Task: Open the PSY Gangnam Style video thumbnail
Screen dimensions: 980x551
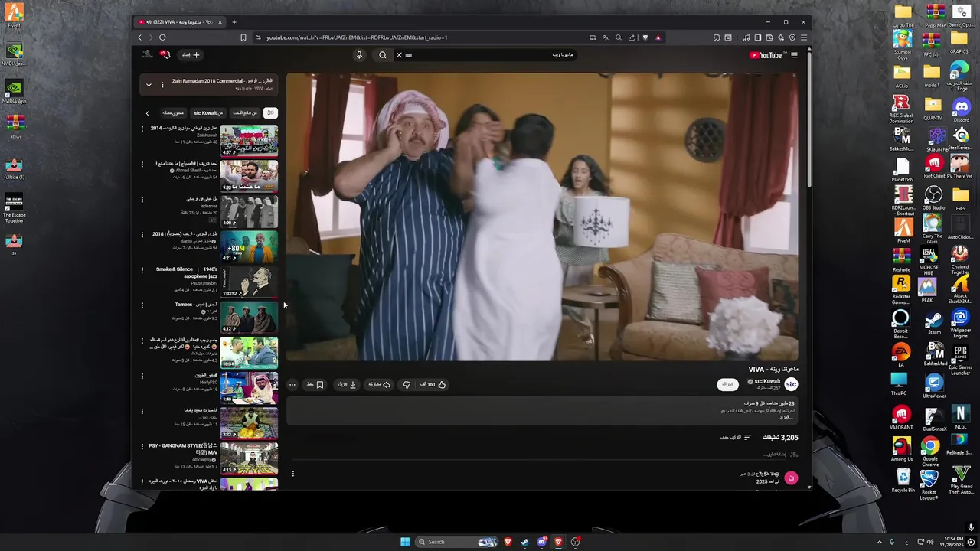Action: 249,458
